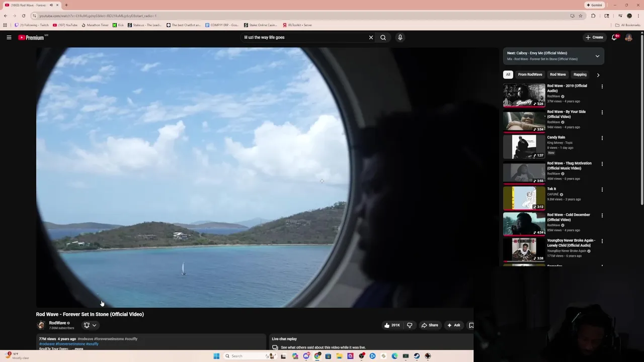
Task: Click the Ask button
Action: tap(453, 325)
